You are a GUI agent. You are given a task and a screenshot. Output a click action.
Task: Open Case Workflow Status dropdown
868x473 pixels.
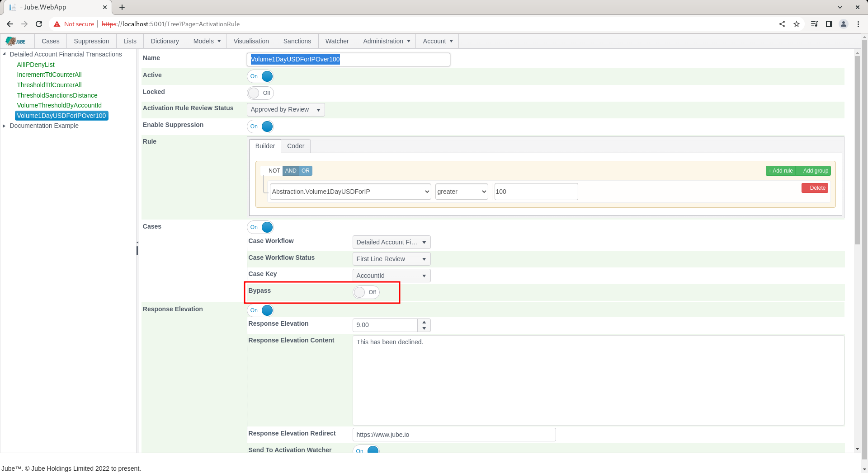coord(392,259)
